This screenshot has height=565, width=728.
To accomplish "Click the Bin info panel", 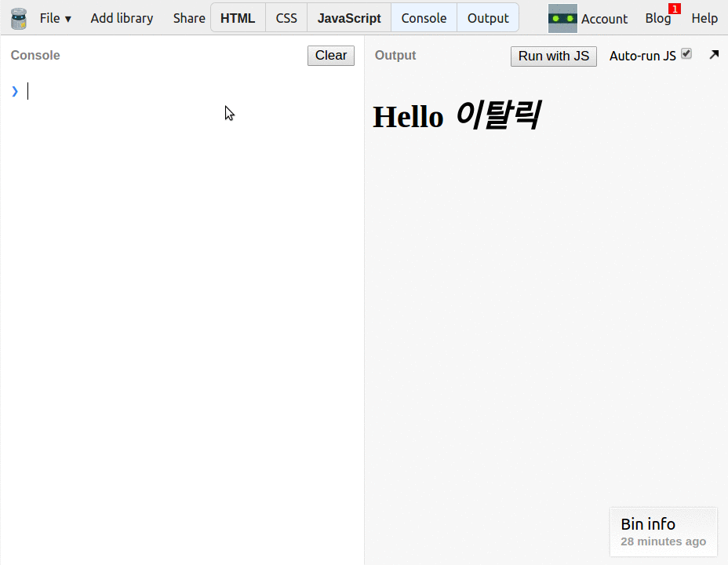I will tap(663, 531).
